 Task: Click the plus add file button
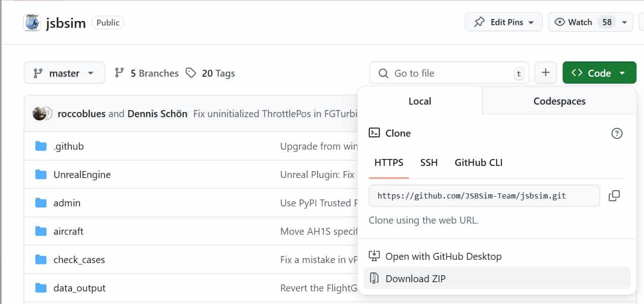click(x=546, y=73)
